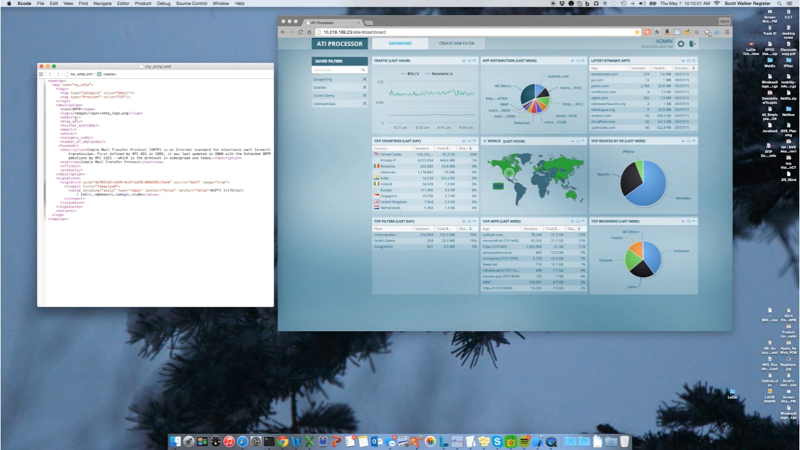Image resolution: width=800 pixels, height=450 pixels.
Task: Go back with Chrome's back arrow
Action: (x=283, y=32)
